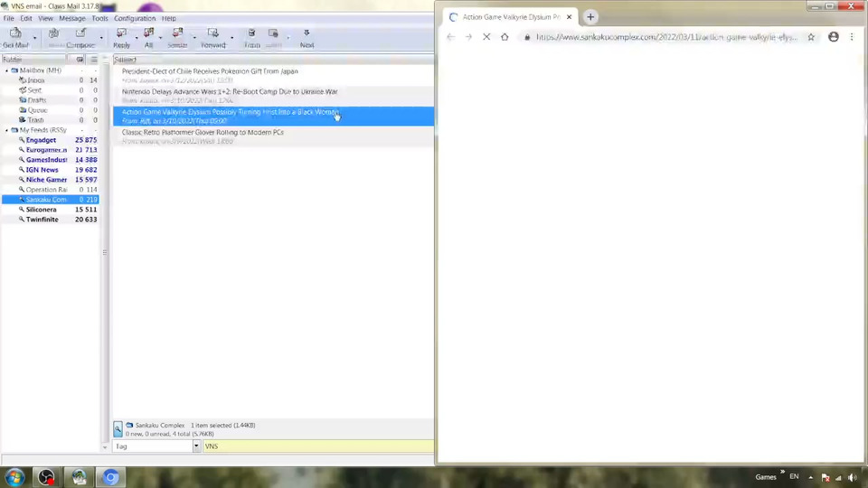This screenshot has height=488, width=868.
Task: Click the Folder column header
Action: 34,60
